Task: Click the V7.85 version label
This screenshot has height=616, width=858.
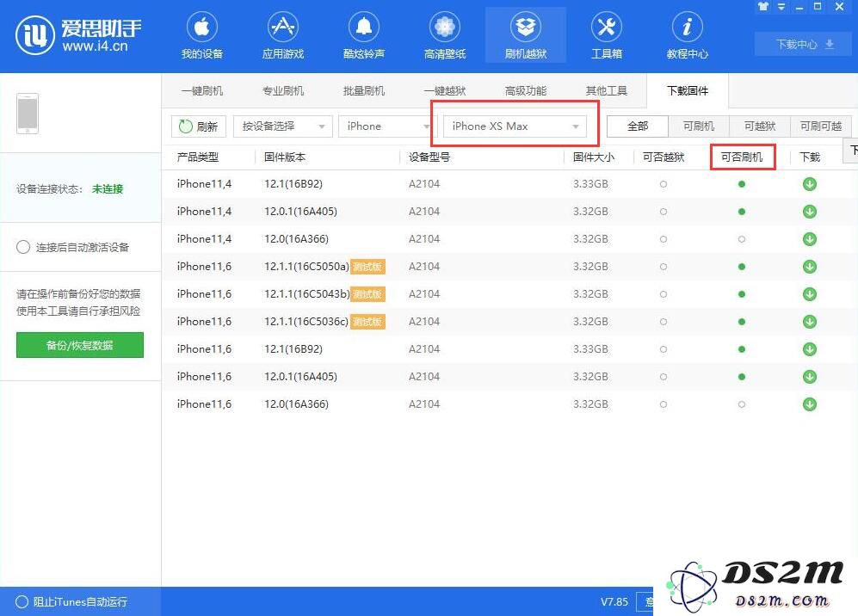Action: tap(614, 601)
